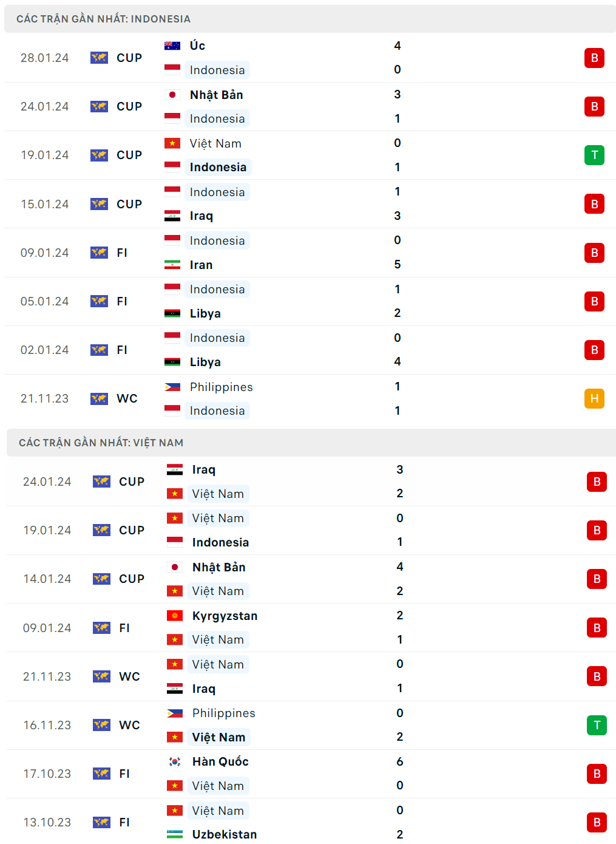Open the Nhật Bản link in the 14.01.24 match
This screenshot has height=844, width=616.
click(x=218, y=567)
